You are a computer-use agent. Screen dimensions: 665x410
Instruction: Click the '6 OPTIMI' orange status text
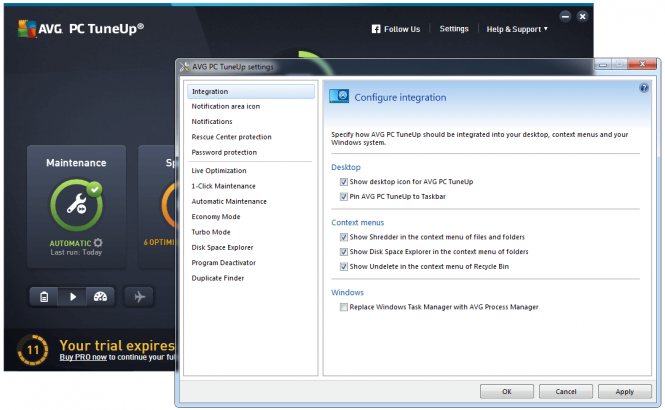click(159, 242)
